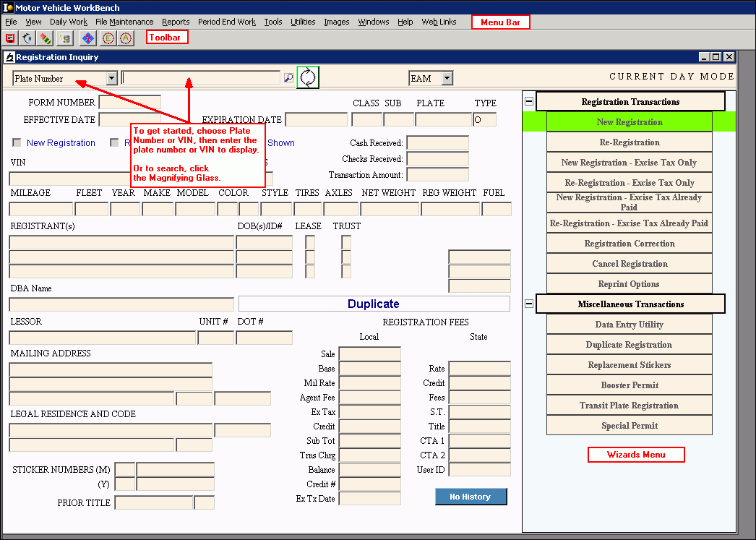This screenshot has width=756, height=540.
Task: Click the DBA Name field
Action: pos(121,304)
